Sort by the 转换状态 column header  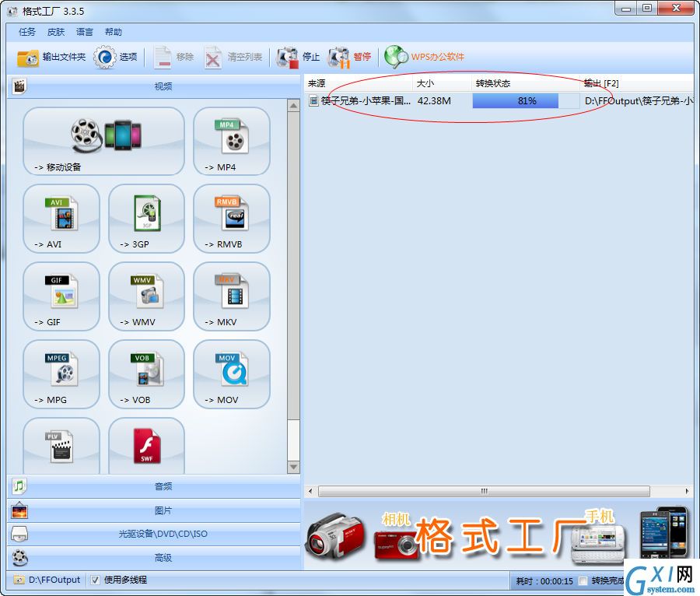click(x=526, y=83)
